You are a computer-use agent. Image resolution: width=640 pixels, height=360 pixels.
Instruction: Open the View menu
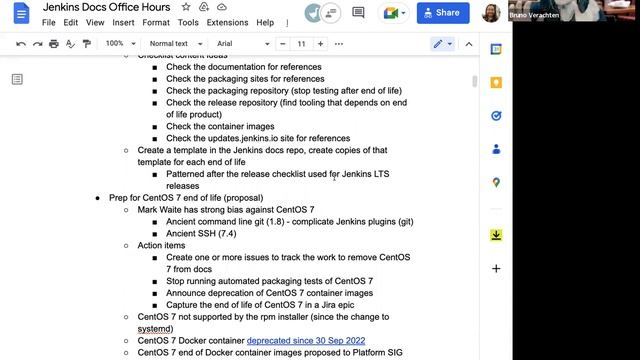(x=95, y=22)
